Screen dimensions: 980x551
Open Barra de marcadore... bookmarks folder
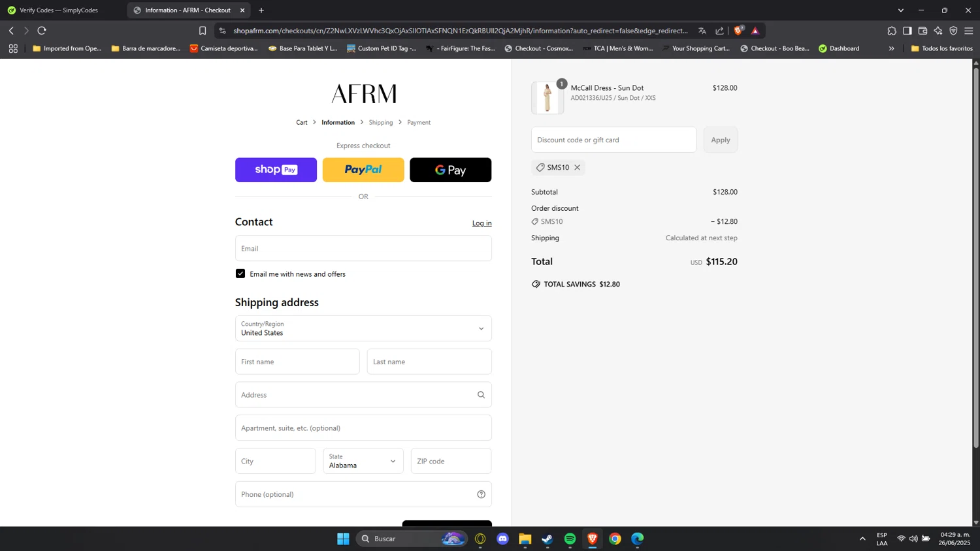[x=146, y=48]
